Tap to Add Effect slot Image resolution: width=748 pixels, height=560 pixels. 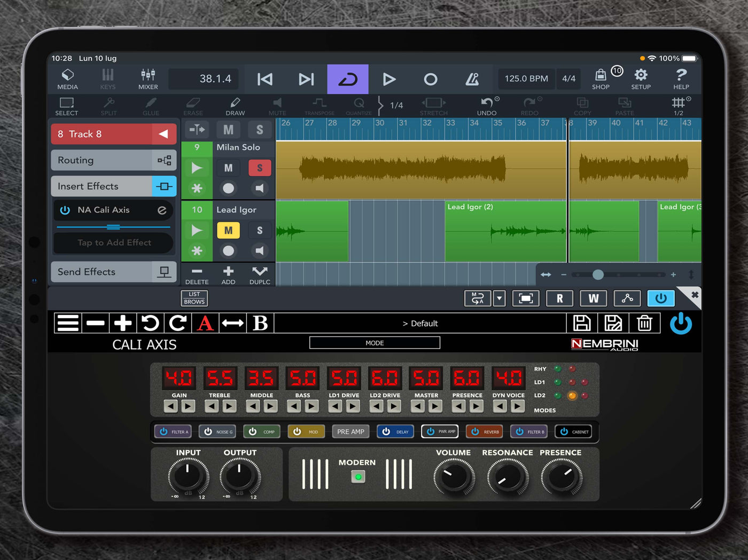click(114, 242)
